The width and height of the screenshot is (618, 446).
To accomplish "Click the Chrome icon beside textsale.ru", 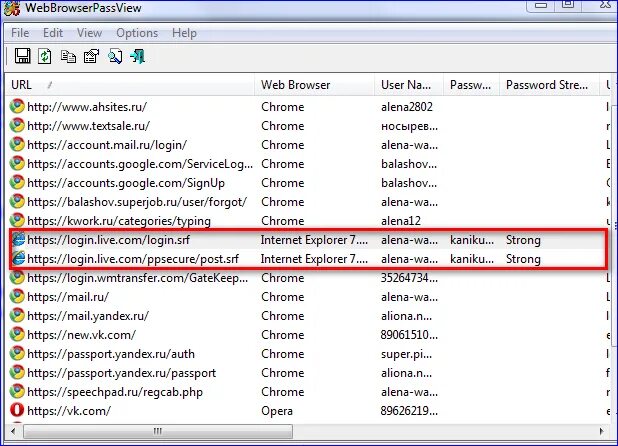I will [x=17, y=125].
